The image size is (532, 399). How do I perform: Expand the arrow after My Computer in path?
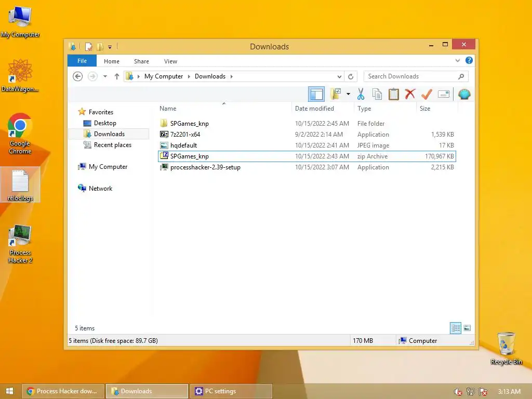coord(189,76)
